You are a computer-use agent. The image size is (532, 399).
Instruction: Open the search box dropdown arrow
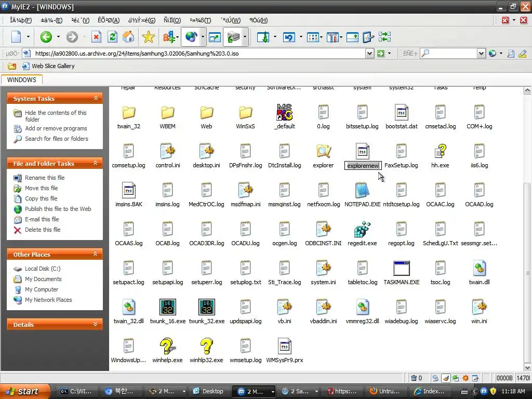[481, 54]
